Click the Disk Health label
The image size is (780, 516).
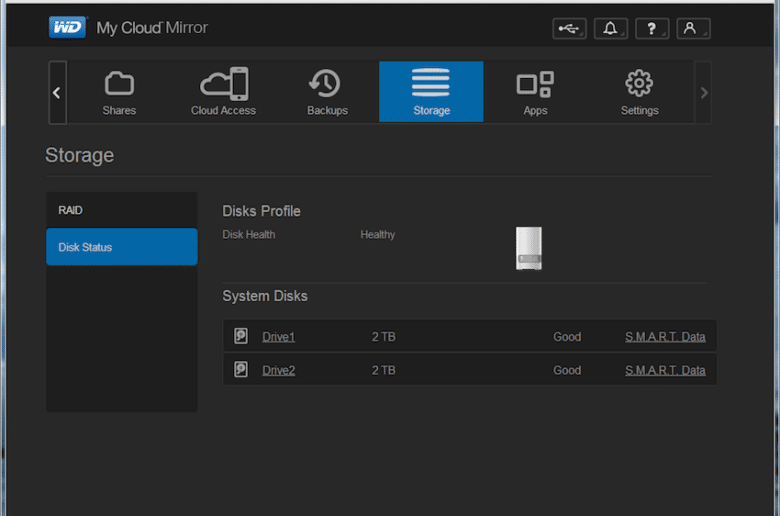(x=249, y=234)
